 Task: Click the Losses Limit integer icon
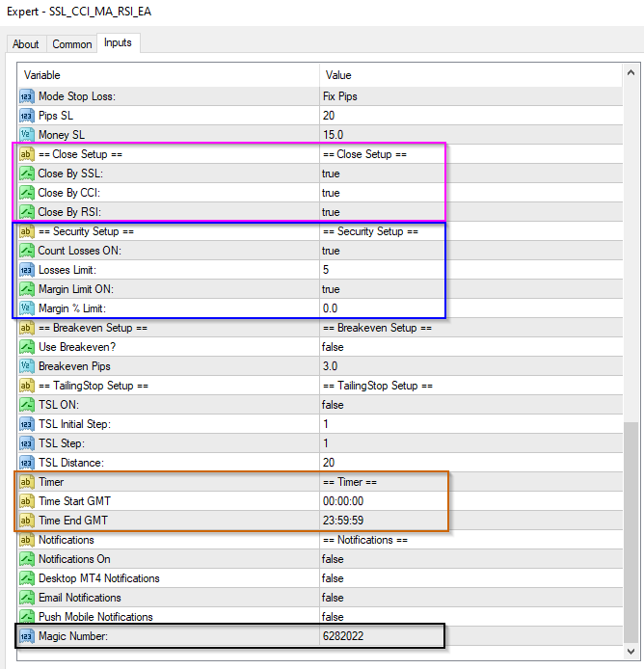click(x=26, y=270)
